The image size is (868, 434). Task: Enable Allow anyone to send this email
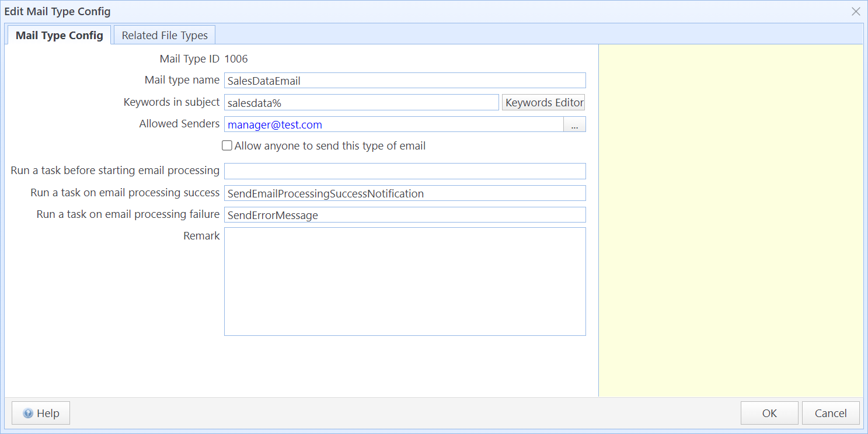coord(227,146)
